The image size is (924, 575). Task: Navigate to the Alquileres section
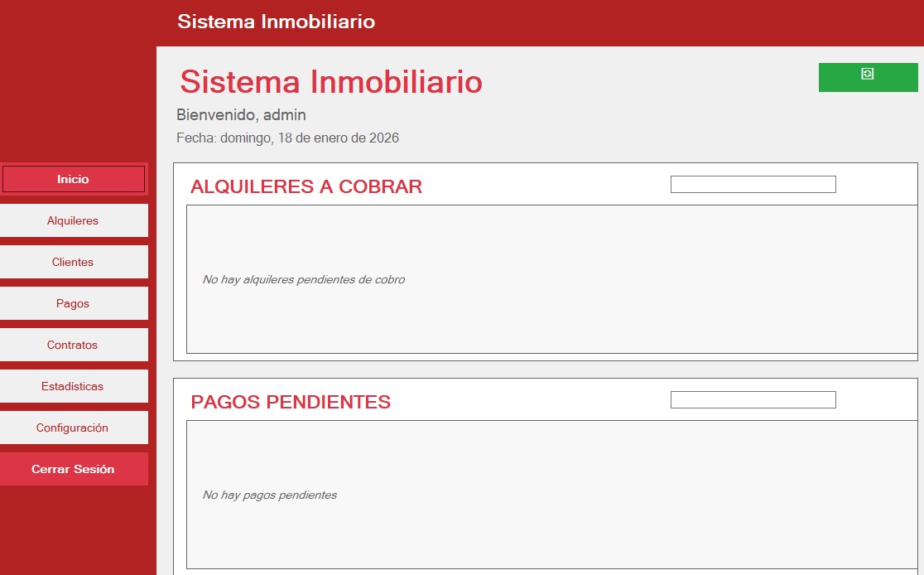pyautogui.click(x=73, y=220)
